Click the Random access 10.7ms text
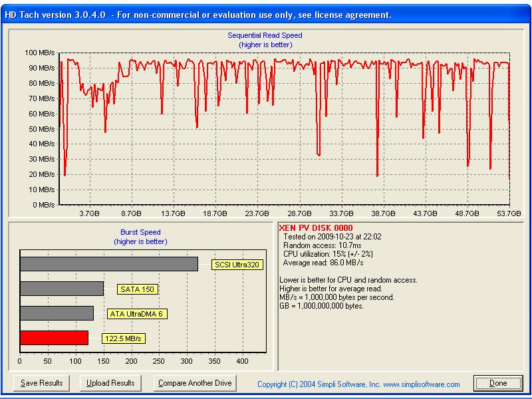532x399 pixels. click(x=319, y=245)
